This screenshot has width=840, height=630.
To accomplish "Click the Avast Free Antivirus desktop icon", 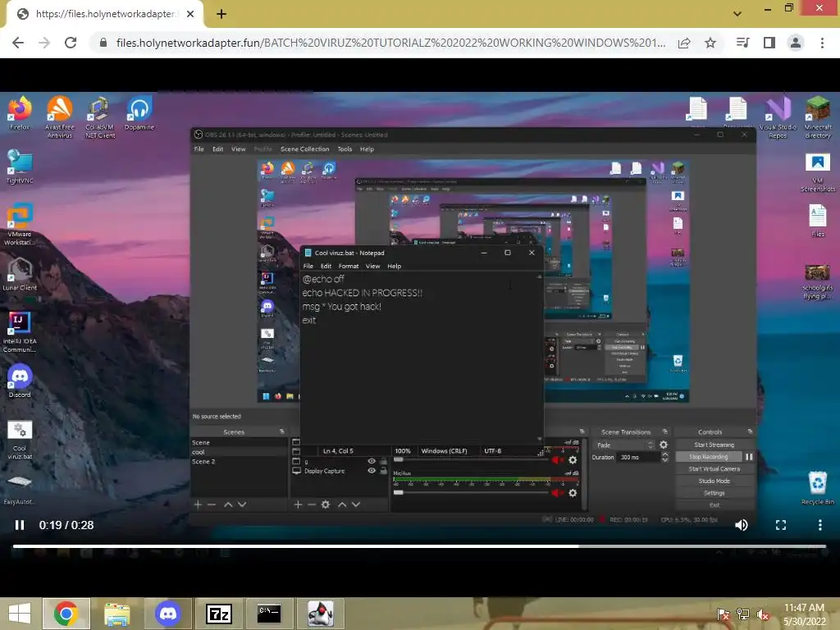I will coord(59,117).
